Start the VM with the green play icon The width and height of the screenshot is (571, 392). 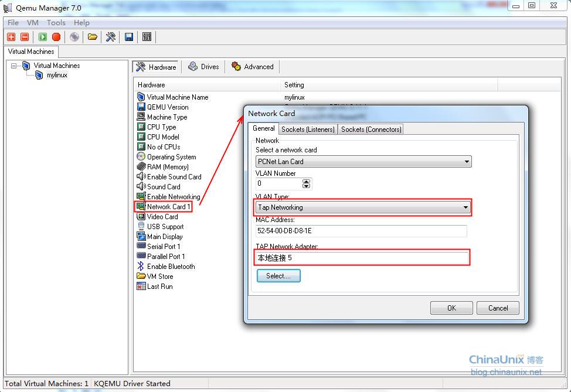point(43,37)
